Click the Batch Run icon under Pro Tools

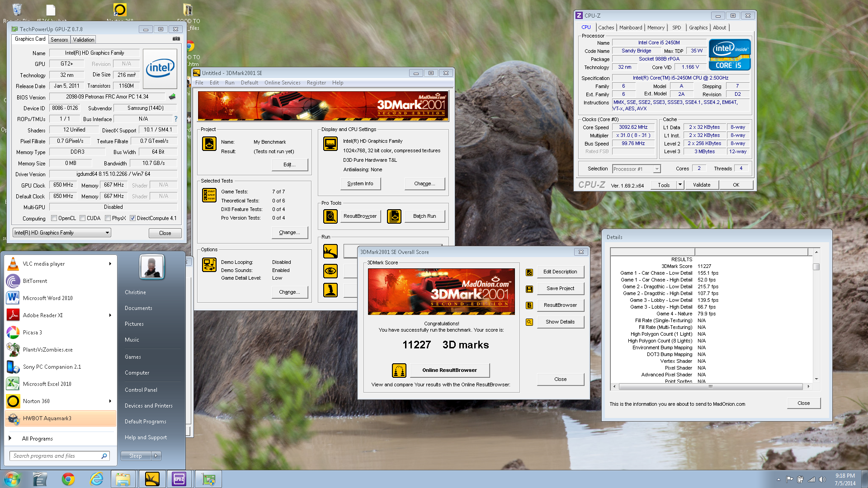[394, 216]
